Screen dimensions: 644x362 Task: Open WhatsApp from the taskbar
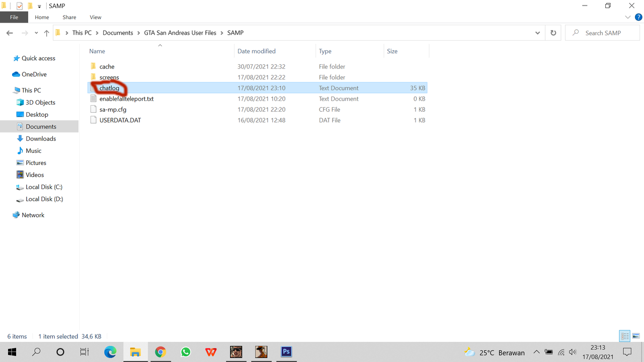click(186, 352)
